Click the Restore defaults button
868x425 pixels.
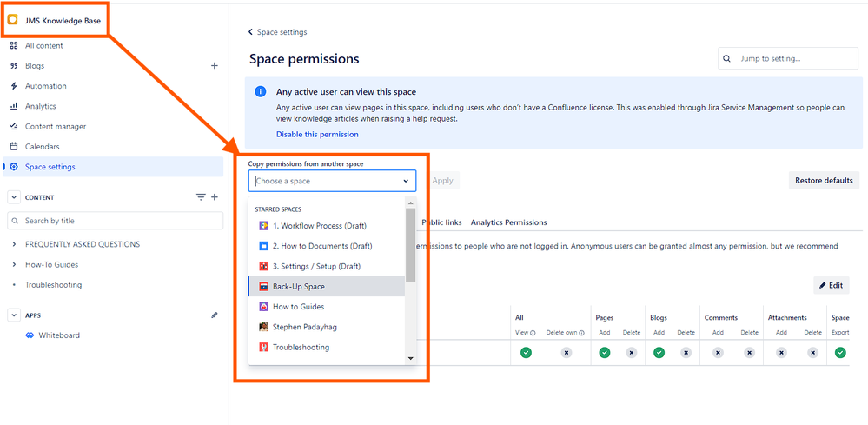(x=824, y=181)
